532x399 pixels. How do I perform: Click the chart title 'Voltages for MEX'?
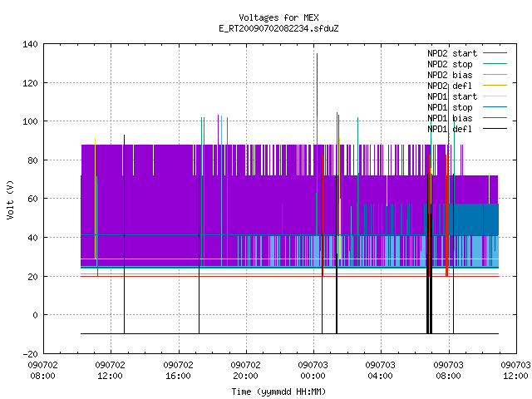pyautogui.click(x=278, y=17)
